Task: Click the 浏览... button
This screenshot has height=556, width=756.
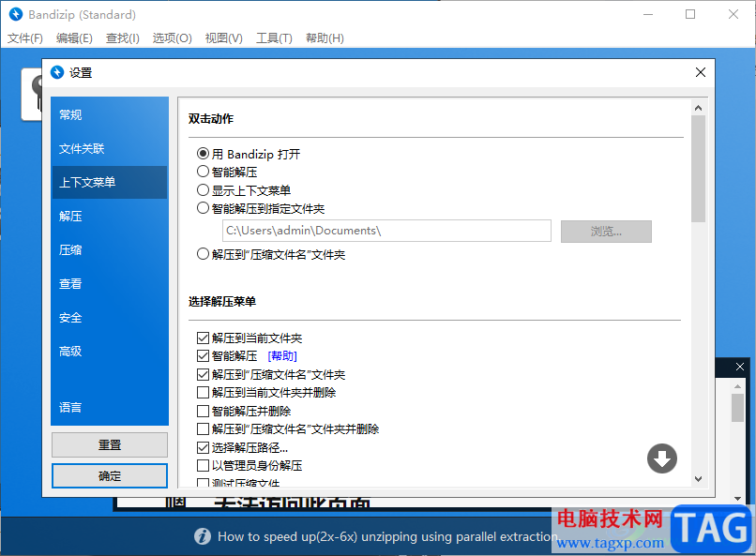Action: point(606,232)
